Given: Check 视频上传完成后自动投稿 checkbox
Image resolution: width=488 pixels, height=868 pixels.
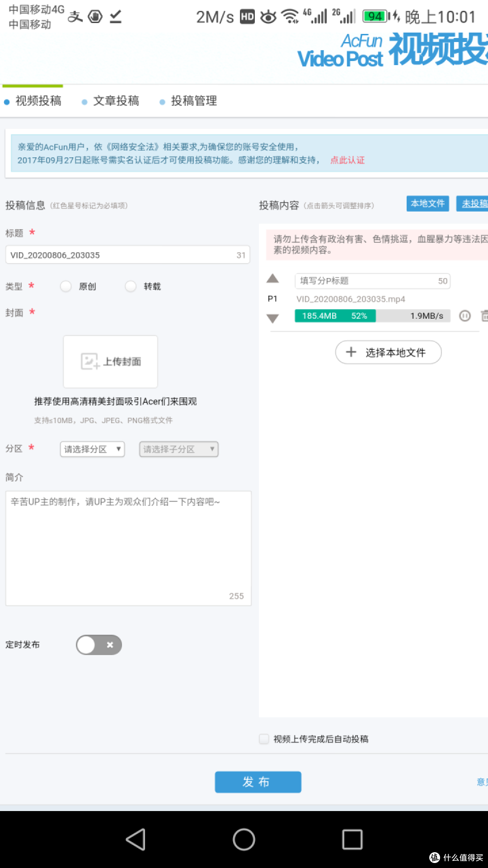Looking at the screenshot, I should [x=264, y=739].
